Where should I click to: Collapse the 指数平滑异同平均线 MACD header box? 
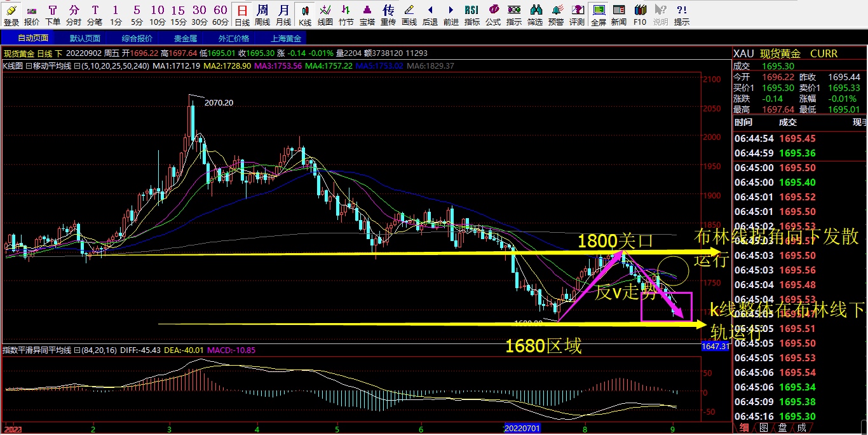pos(77,350)
